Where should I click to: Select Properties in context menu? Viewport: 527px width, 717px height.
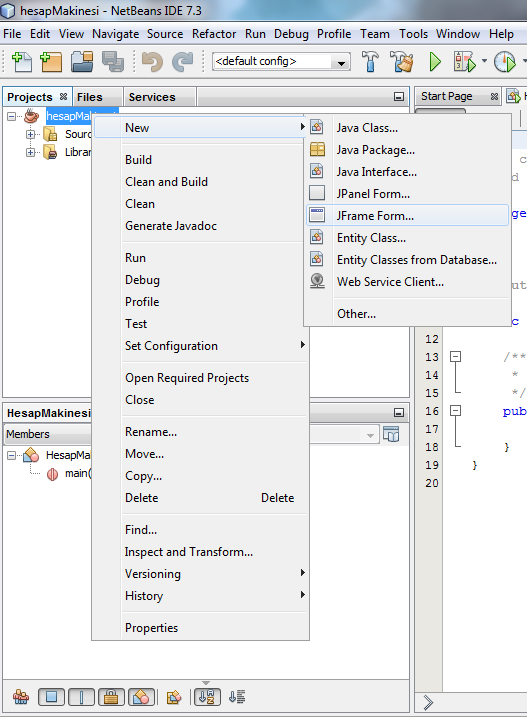[200, 627]
